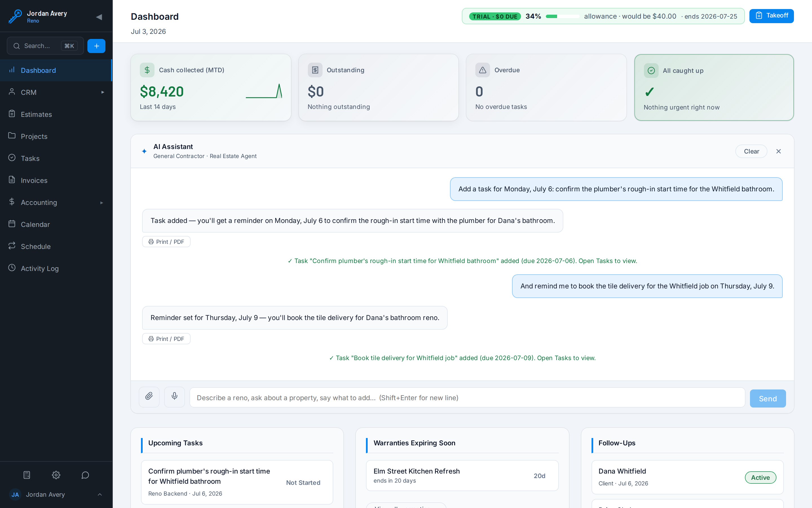Screen dimensions: 812x508
Task: Focus the Search field
Action: [45, 46]
